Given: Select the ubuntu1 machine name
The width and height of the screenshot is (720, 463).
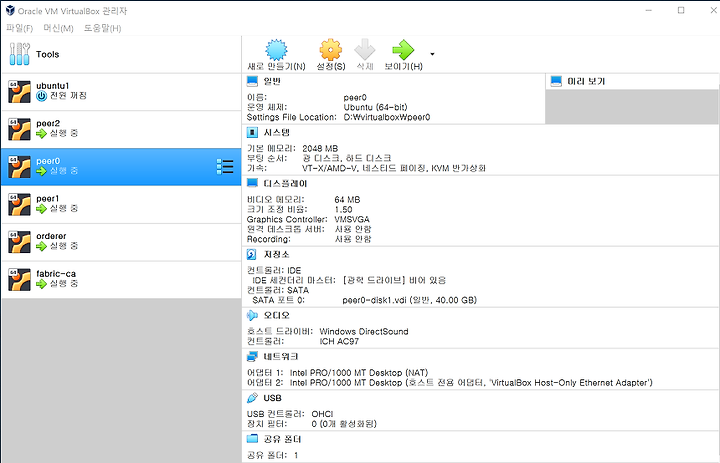Looking at the screenshot, I should (x=53, y=86).
